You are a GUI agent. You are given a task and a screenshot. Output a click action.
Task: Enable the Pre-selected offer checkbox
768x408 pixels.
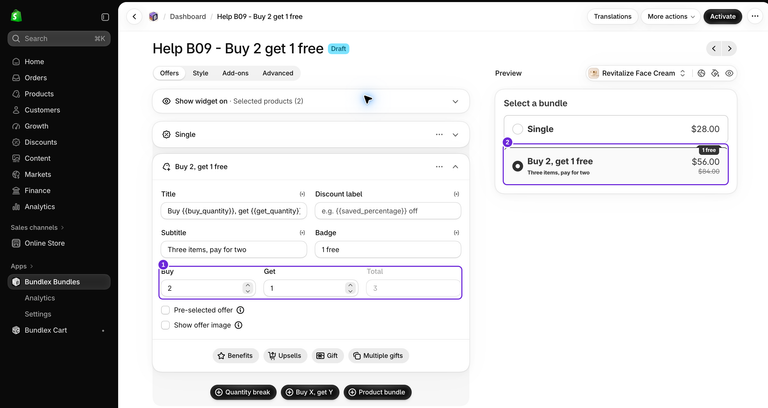[166, 310]
